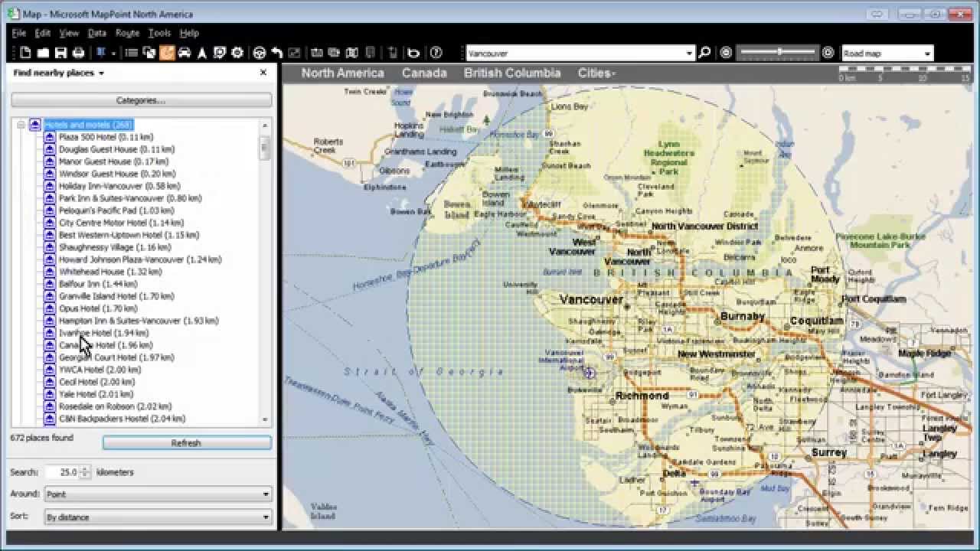The width and height of the screenshot is (980, 551).
Task: Select Peloquin's Pacific Pad (1.03 km)
Action: click(116, 210)
